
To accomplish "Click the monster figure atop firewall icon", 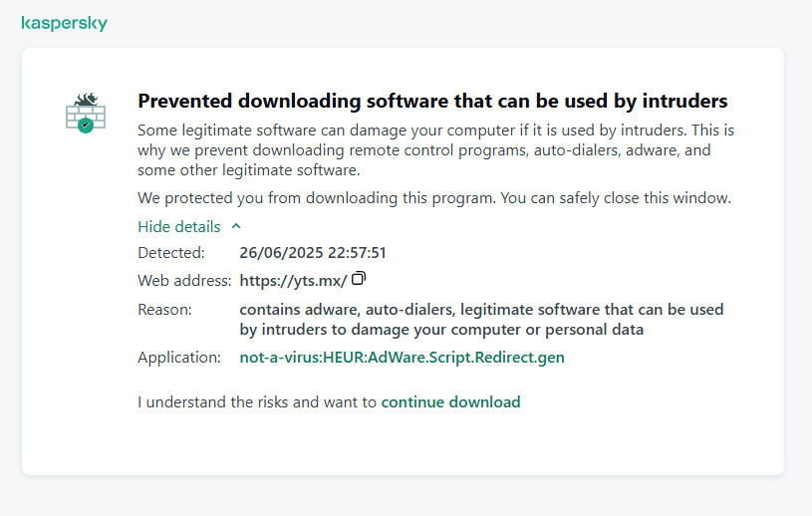I will [x=87, y=99].
